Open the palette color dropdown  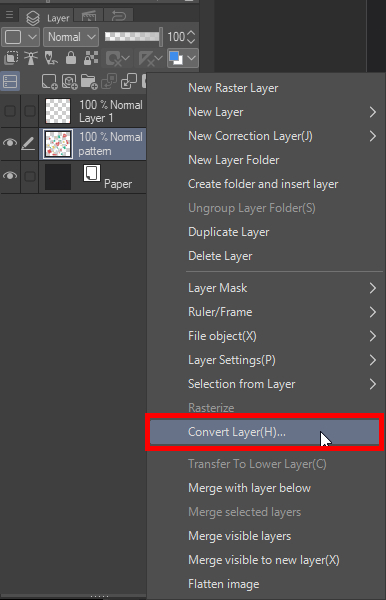point(20,37)
